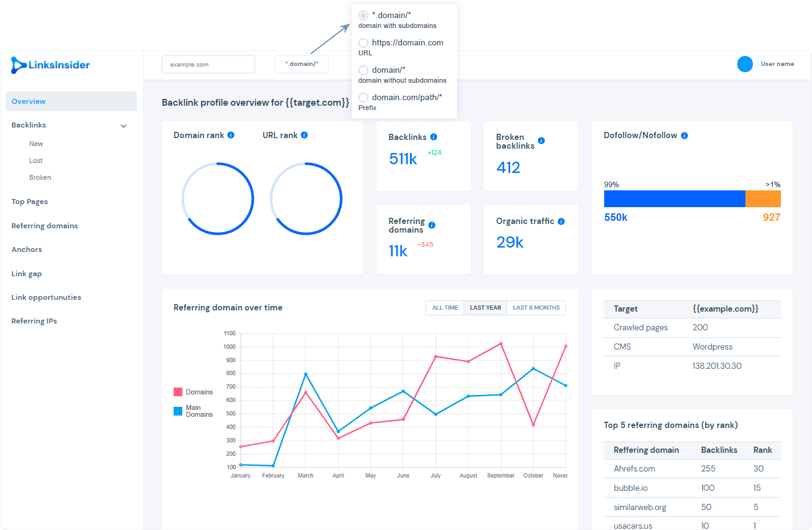Click the Ahrefs.com referring domain row
This screenshot has height=530, width=812.
pos(692,468)
